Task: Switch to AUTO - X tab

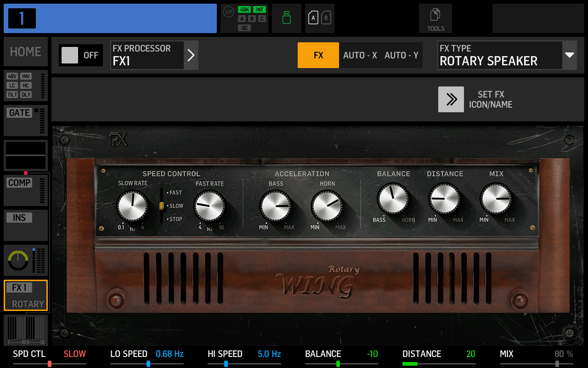Action: point(360,55)
